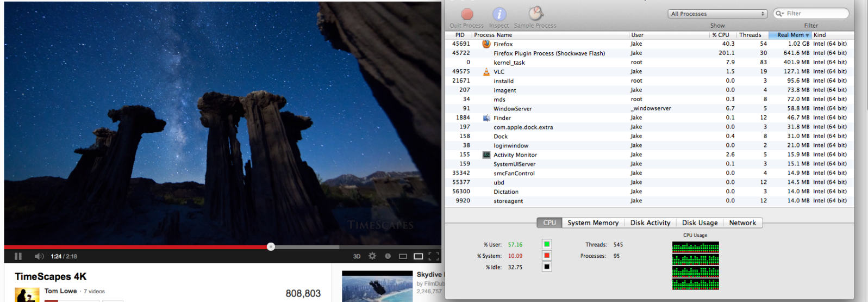Click the video progress scrubber handle
The height and width of the screenshot is (302, 868).
(x=271, y=246)
